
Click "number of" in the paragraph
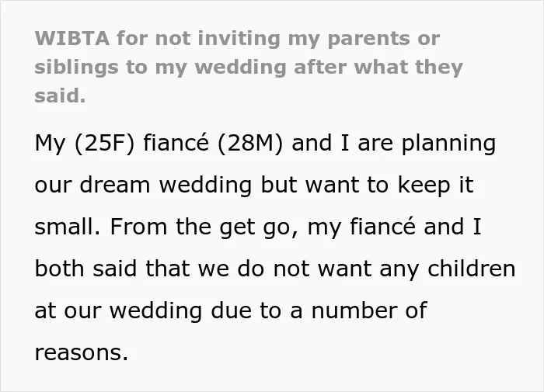pos(369,310)
